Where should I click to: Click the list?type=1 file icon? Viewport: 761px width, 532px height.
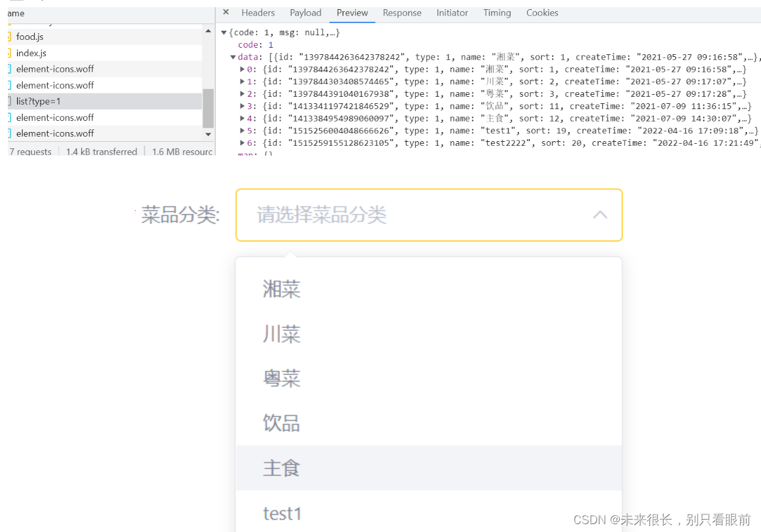[x=9, y=101]
